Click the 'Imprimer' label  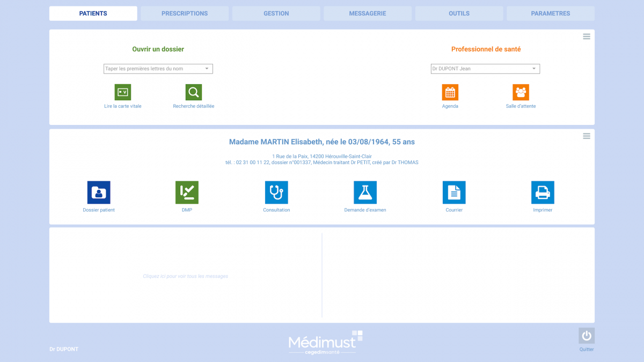coord(543,210)
